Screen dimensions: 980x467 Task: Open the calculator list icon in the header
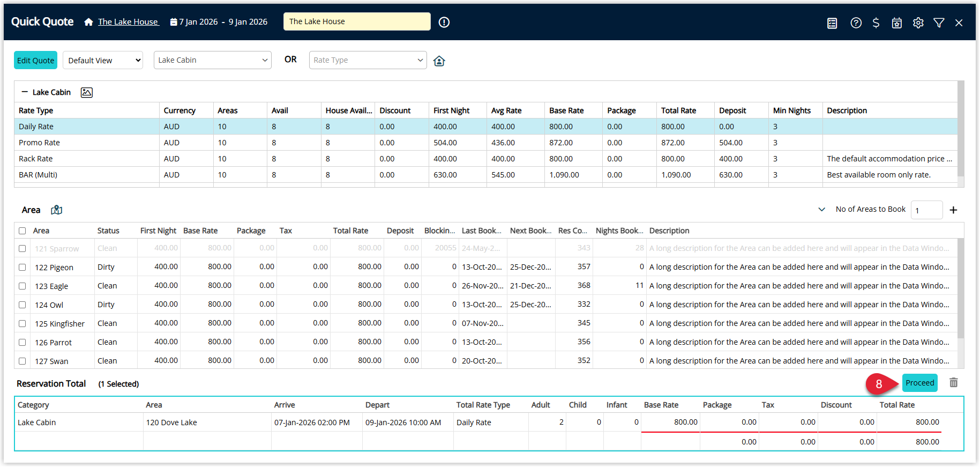click(x=832, y=23)
